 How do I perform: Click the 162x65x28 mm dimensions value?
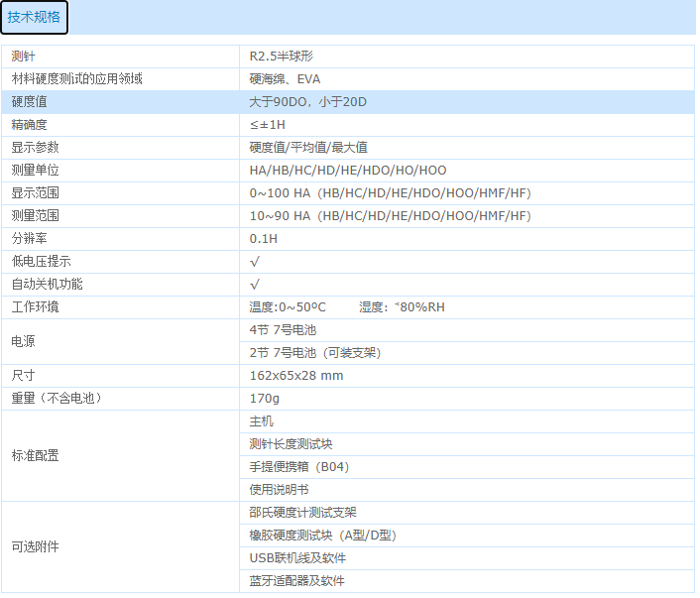click(296, 376)
